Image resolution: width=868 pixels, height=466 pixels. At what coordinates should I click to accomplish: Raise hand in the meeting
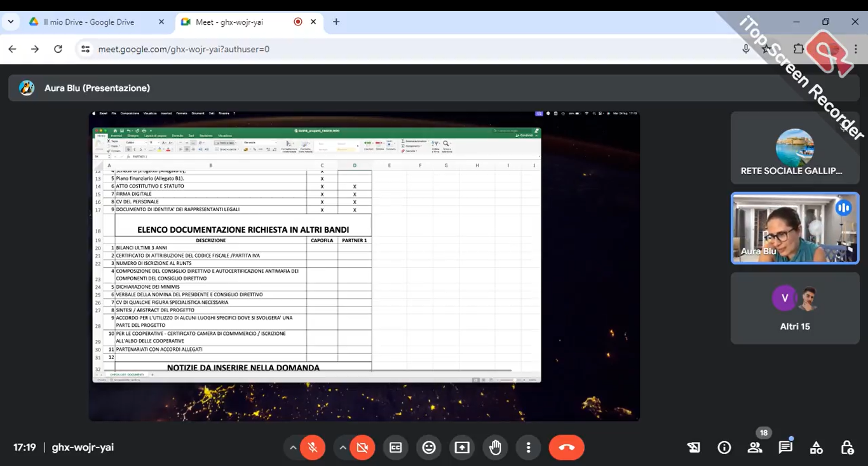click(x=495, y=448)
